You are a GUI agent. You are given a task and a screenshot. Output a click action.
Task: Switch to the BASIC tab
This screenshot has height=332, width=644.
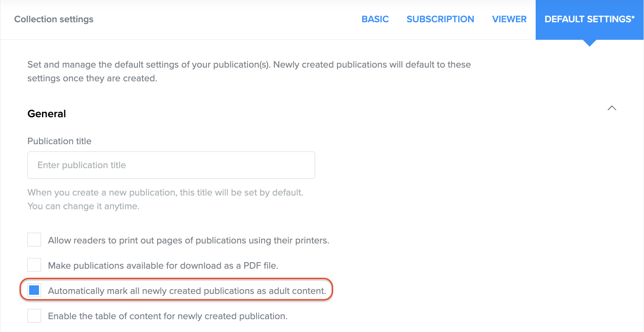pos(375,19)
